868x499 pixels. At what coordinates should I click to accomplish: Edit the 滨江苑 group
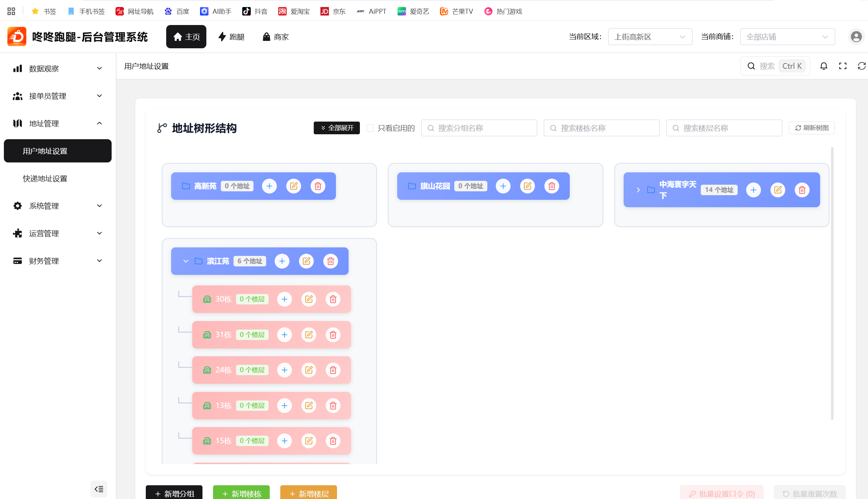306,261
